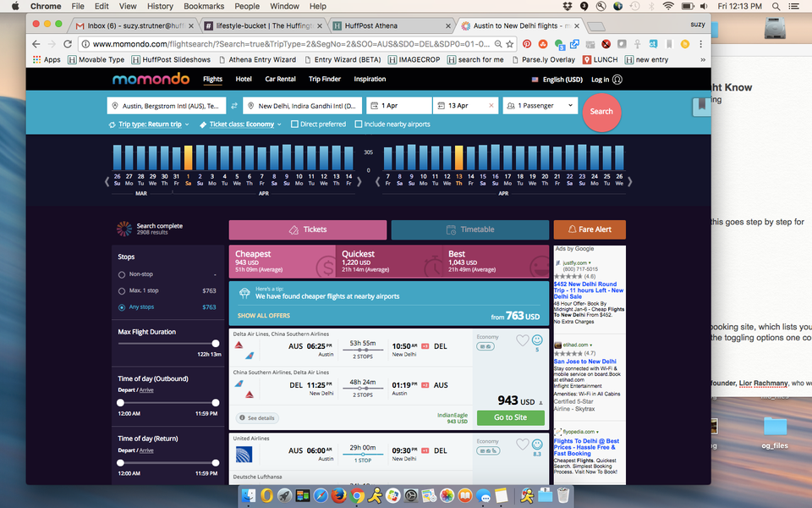Swap origin and destination airports icon
The height and width of the screenshot is (508, 812).
(234, 106)
